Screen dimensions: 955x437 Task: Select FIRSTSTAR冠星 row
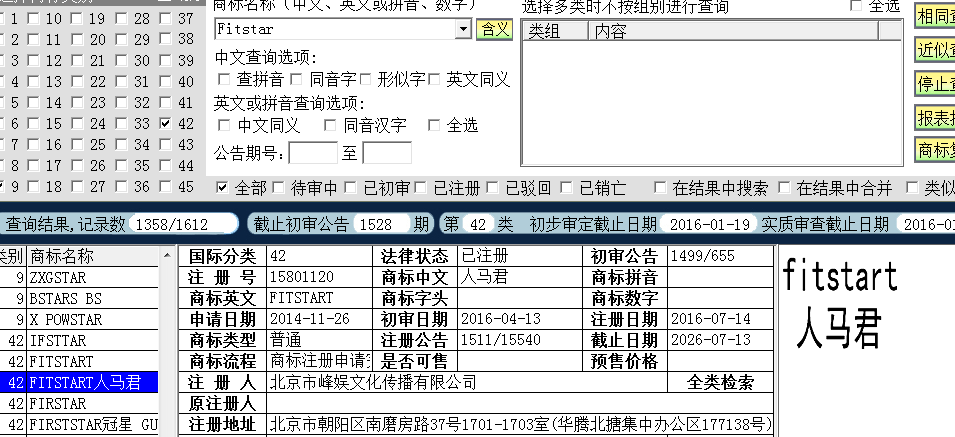pos(79,424)
